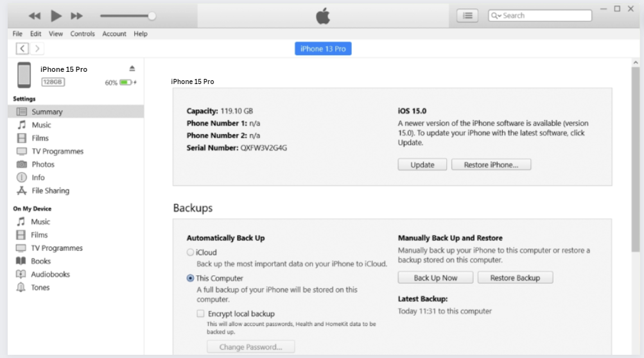Click the Apple logo in header
This screenshot has width=644, height=358.
coord(323,16)
